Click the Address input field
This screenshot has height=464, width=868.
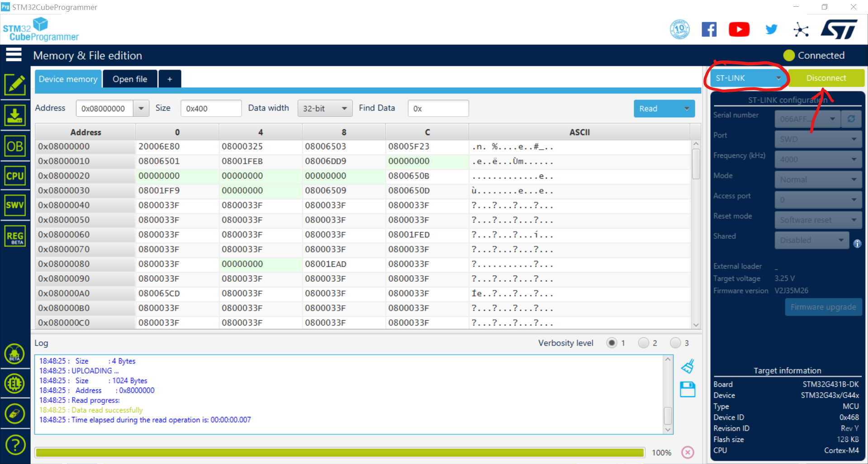coord(105,109)
